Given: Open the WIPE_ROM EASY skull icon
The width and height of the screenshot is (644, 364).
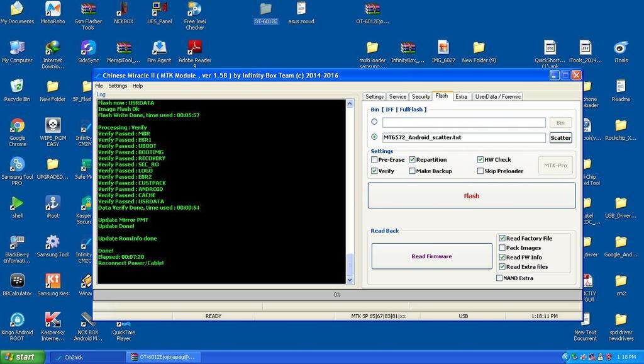Looking at the screenshot, I should (x=53, y=126).
